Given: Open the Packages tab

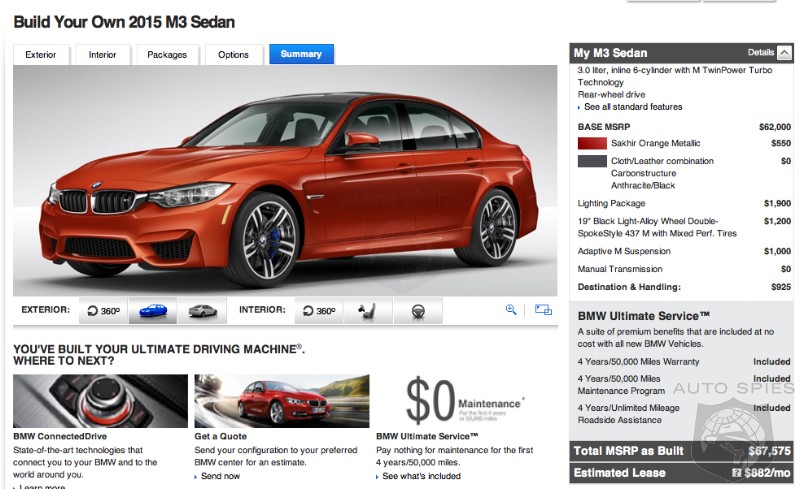Looking at the screenshot, I should click(167, 54).
